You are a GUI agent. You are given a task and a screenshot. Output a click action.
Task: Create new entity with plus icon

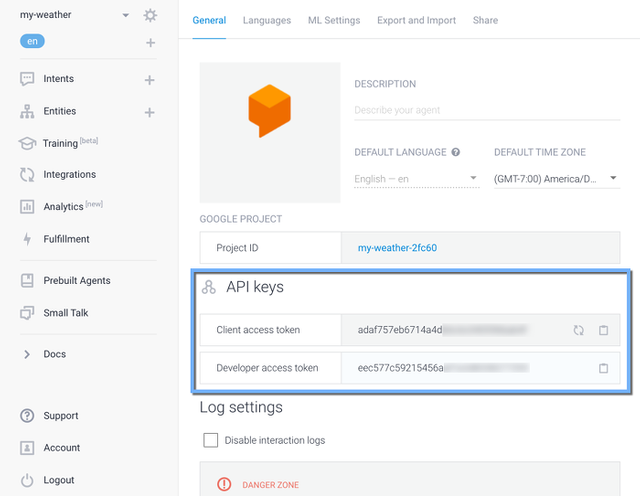click(x=149, y=112)
